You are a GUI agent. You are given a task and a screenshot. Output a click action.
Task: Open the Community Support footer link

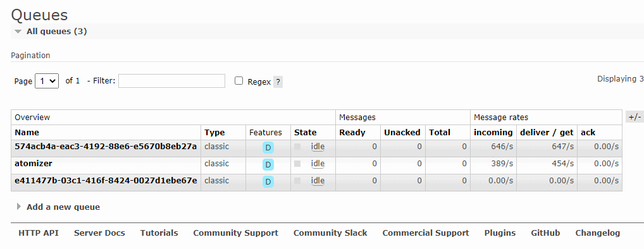(x=236, y=233)
